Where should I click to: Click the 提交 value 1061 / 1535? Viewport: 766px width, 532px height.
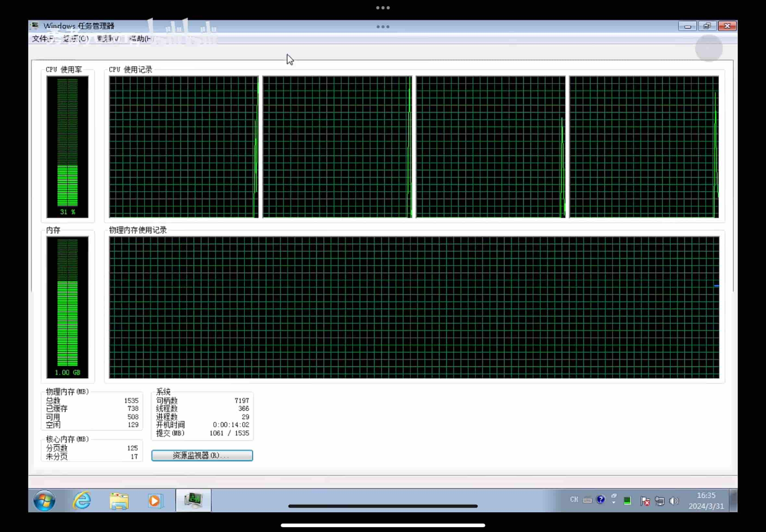click(229, 433)
